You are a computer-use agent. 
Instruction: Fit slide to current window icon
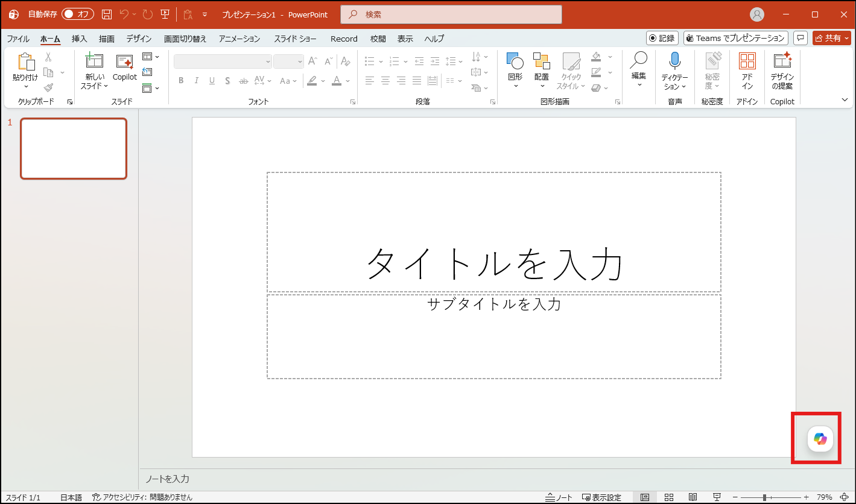coord(845,497)
